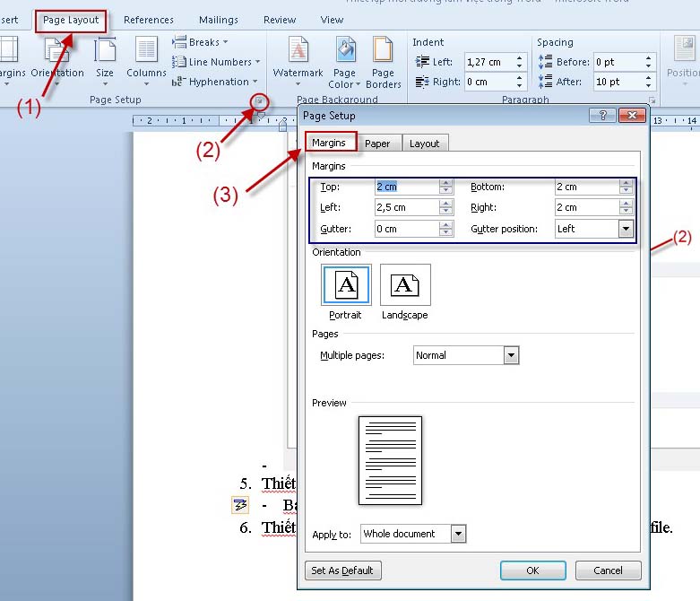Viewport: 700px width, 601px height.
Task: Open the Watermark gallery
Action: click(298, 62)
